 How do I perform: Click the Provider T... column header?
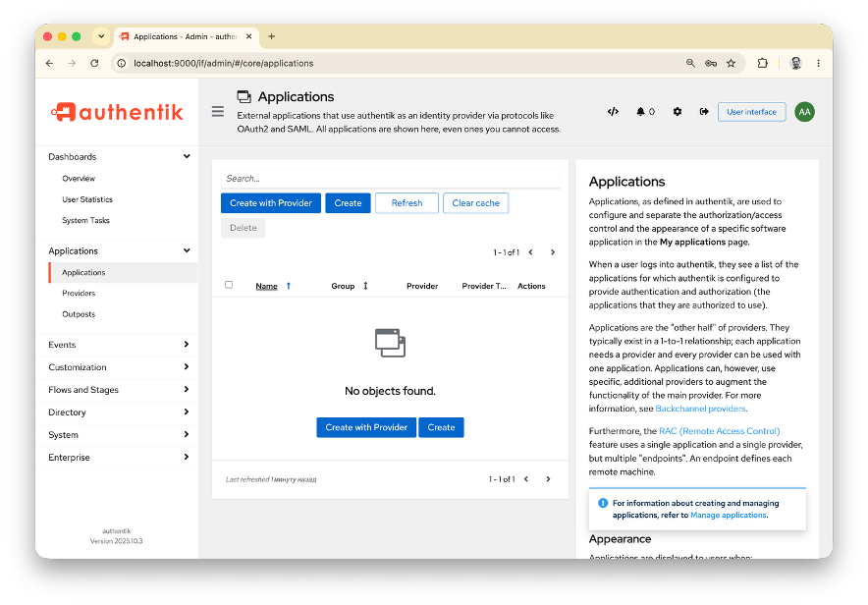484,286
